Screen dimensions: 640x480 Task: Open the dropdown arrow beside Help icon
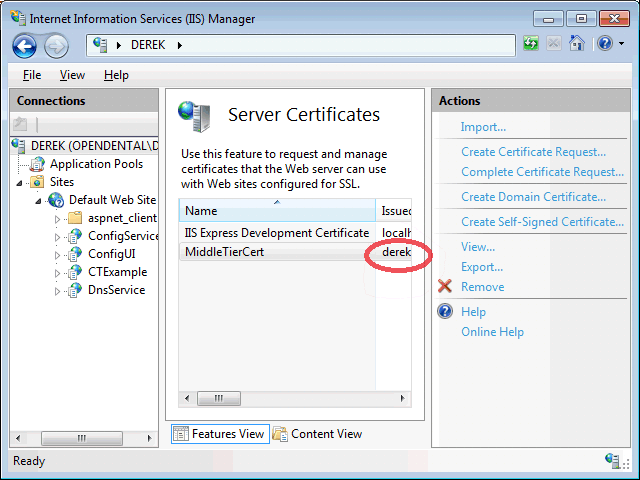click(x=621, y=43)
